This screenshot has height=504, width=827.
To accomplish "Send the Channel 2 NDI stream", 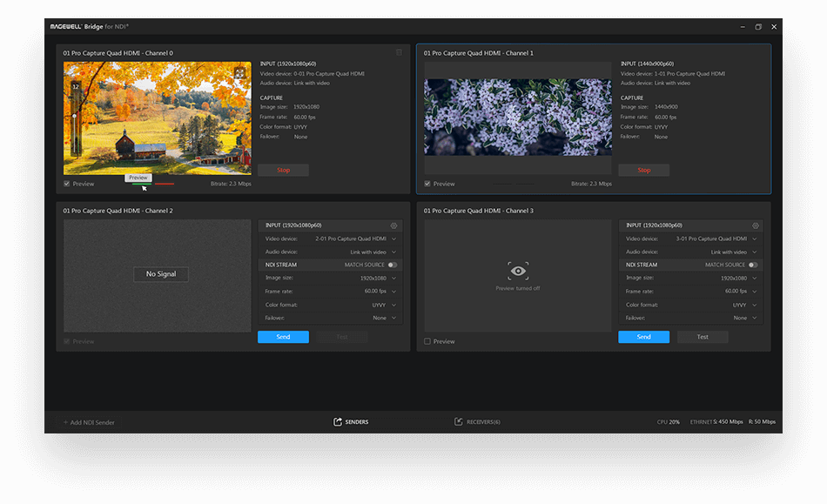I will pos(283,337).
